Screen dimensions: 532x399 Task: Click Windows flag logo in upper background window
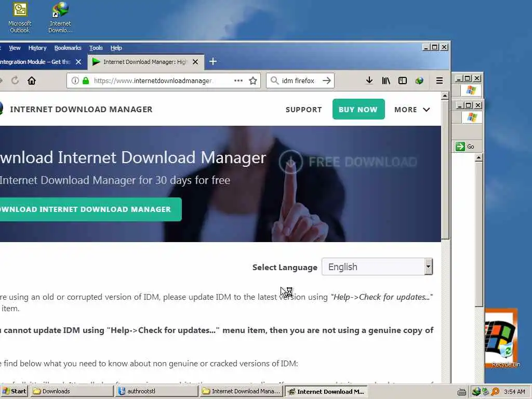[471, 90]
